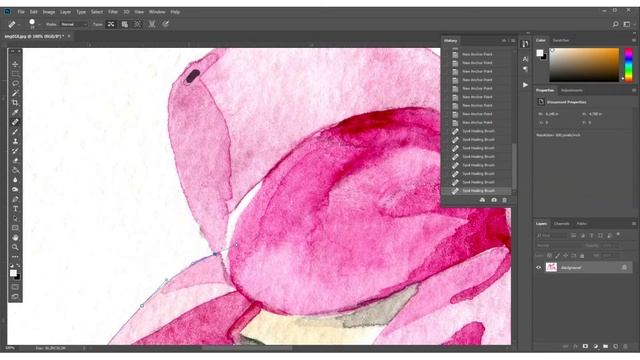
Task: Select the Eyedropper tool
Action: point(15,112)
